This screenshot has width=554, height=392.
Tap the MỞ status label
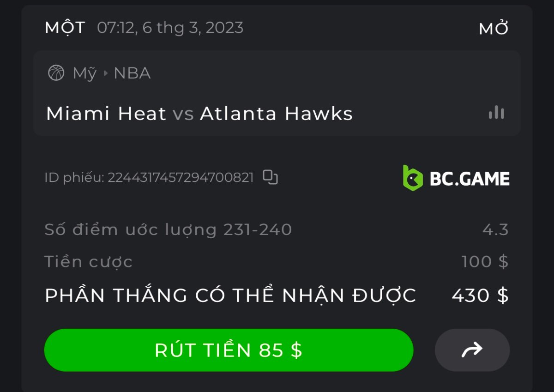coord(494,28)
